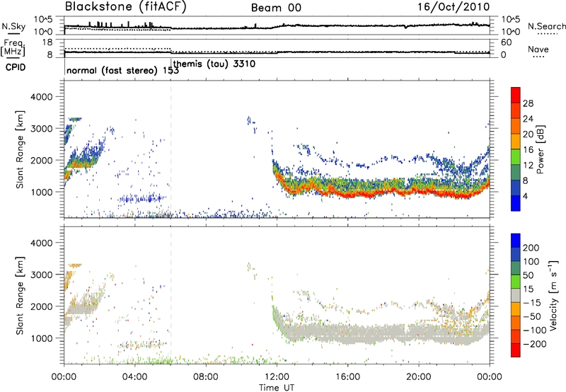
Task: Click the "04:00" time axis label
Action: coord(134,377)
